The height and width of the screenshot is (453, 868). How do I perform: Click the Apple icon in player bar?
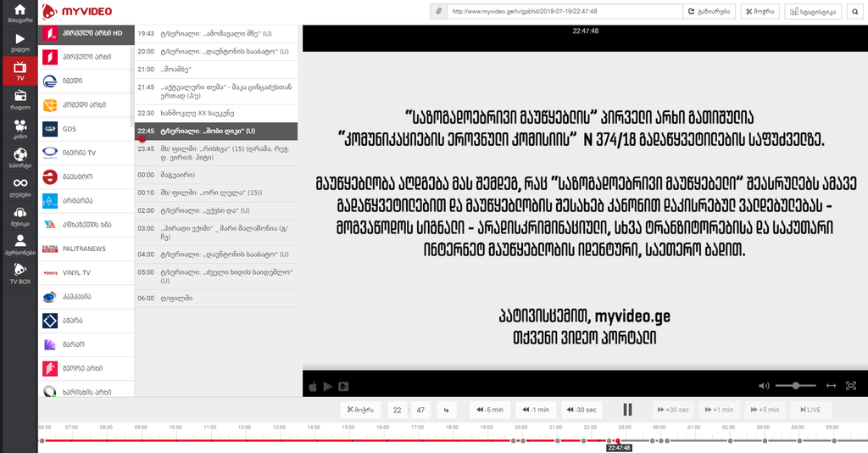313,387
